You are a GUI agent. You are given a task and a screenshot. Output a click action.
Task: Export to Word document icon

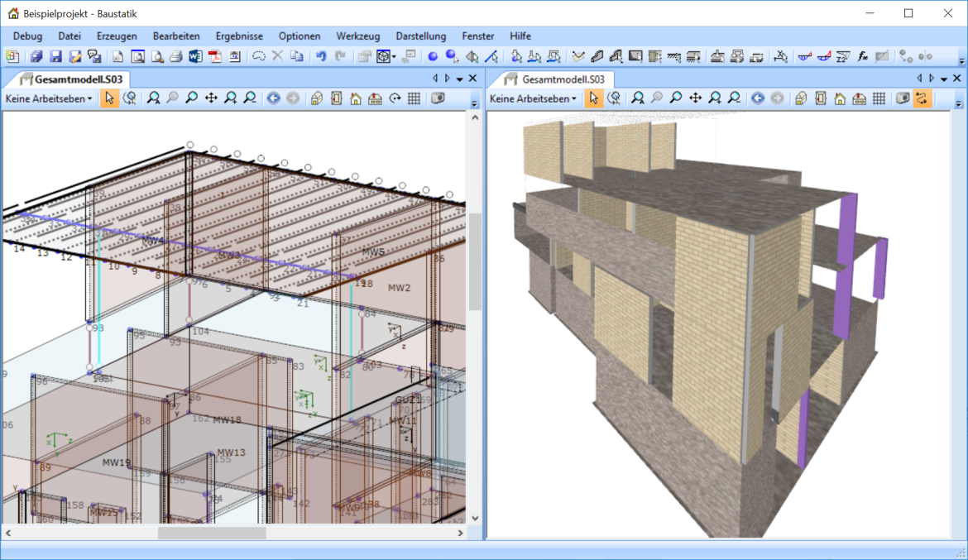point(195,56)
